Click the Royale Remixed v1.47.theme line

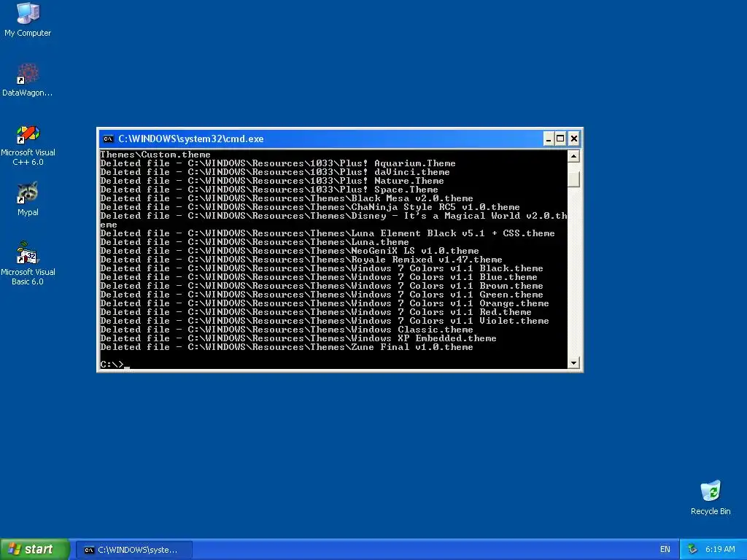tap(301, 260)
